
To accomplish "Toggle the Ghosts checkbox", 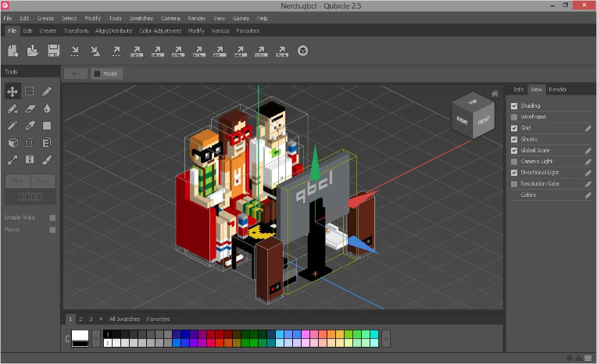I will pyautogui.click(x=514, y=139).
